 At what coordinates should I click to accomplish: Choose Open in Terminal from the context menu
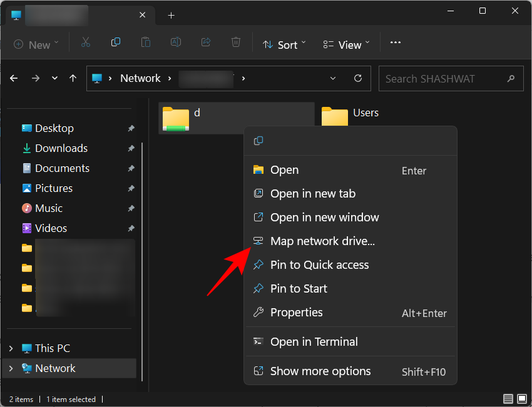pyautogui.click(x=314, y=341)
